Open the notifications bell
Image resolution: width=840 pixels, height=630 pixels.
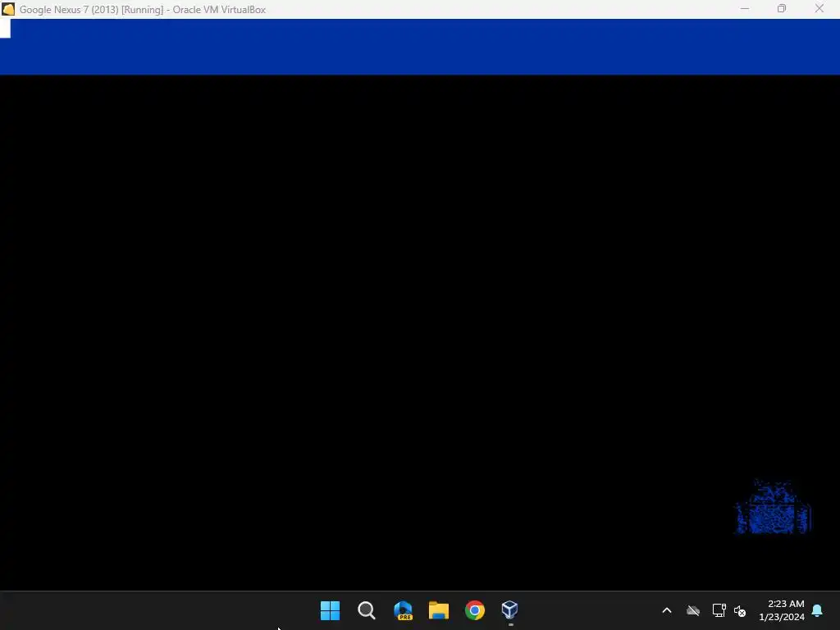click(818, 610)
